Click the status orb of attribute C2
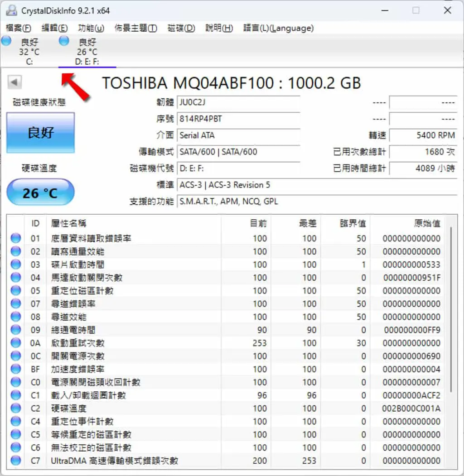 tap(16, 408)
